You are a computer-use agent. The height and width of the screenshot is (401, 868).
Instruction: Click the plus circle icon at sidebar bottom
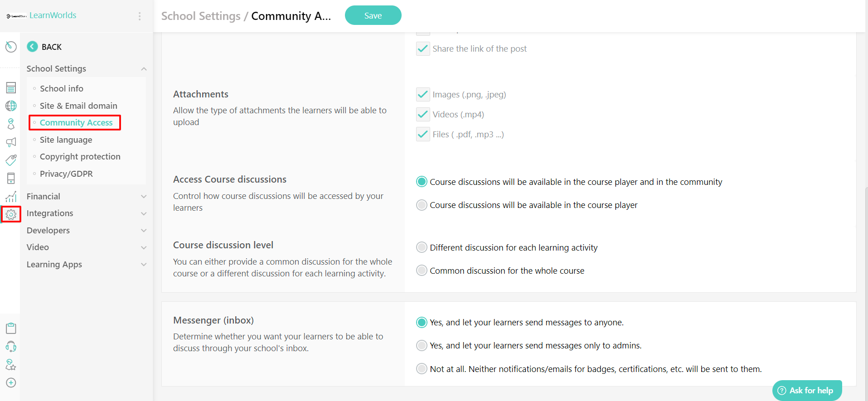pos(11,382)
